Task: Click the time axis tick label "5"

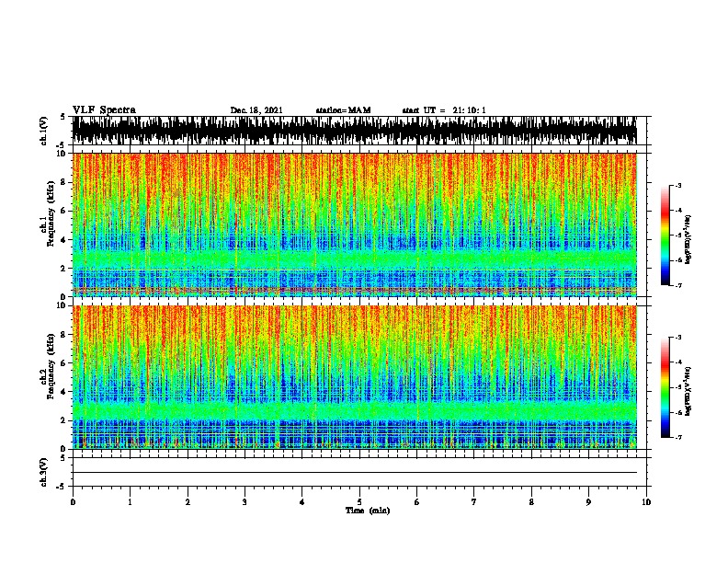Action: [359, 502]
